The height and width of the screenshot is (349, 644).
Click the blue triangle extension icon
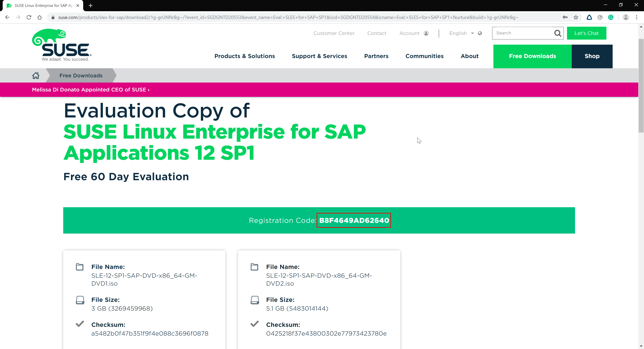click(x=589, y=17)
